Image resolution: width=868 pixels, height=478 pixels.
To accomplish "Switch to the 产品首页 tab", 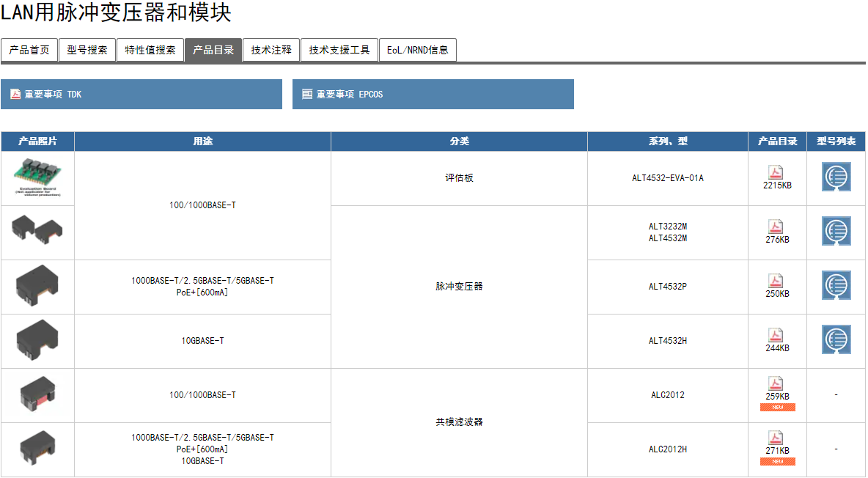I will coord(29,50).
